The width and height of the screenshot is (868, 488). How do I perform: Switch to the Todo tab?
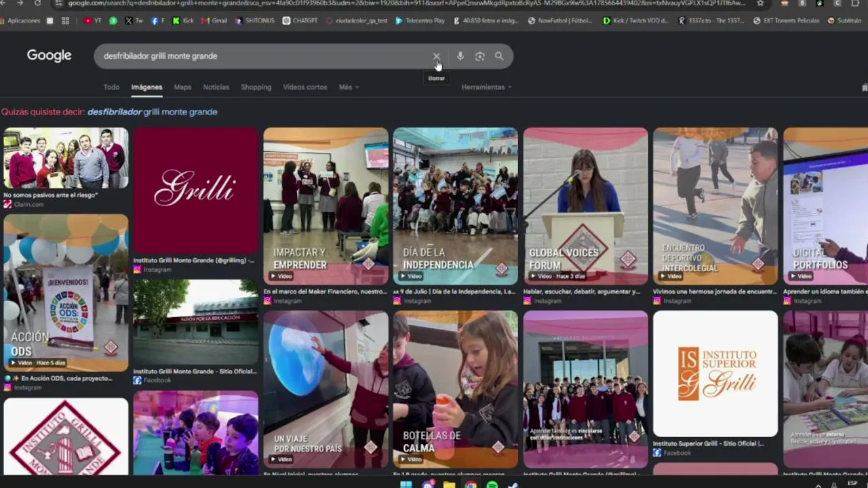pyautogui.click(x=111, y=87)
